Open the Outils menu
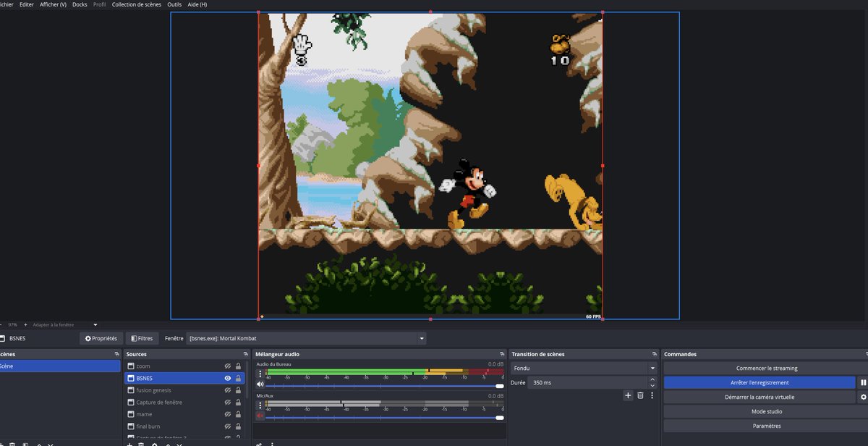This screenshot has width=868, height=446. coord(174,4)
